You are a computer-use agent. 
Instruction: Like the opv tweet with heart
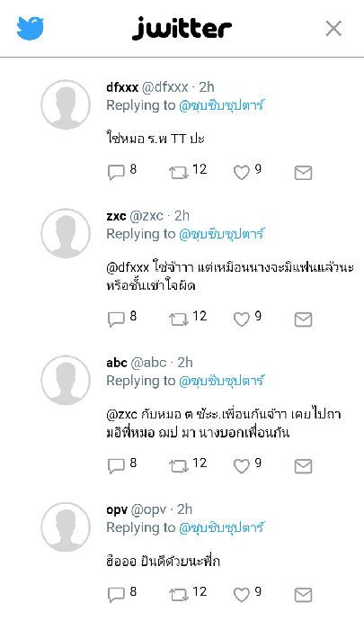(x=242, y=595)
